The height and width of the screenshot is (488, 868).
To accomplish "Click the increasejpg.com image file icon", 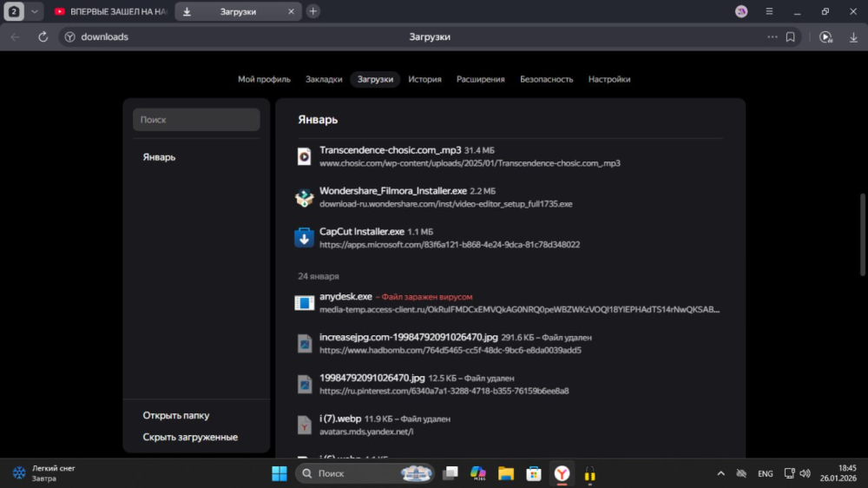I will point(304,344).
